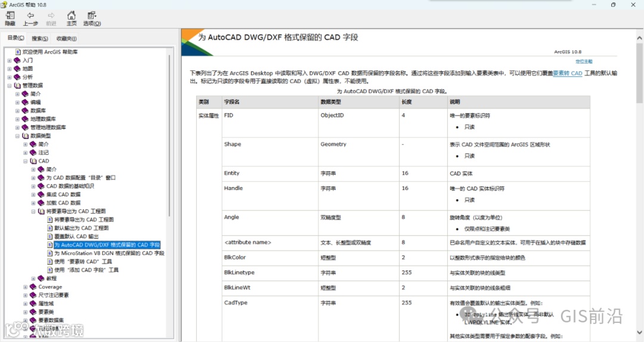The image size is (644, 342).
Task: Click book icon beside 集成 CAD 数据
Action: [x=41, y=195]
